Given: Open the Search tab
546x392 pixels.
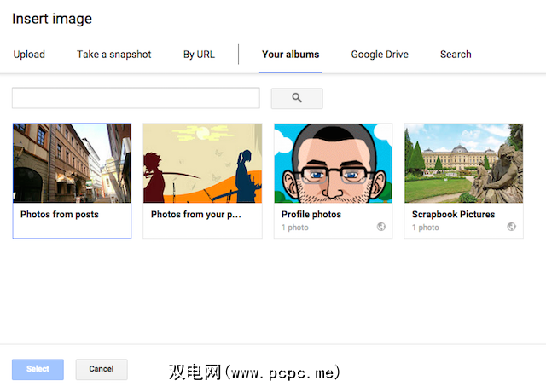Looking at the screenshot, I should coord(456,55).
